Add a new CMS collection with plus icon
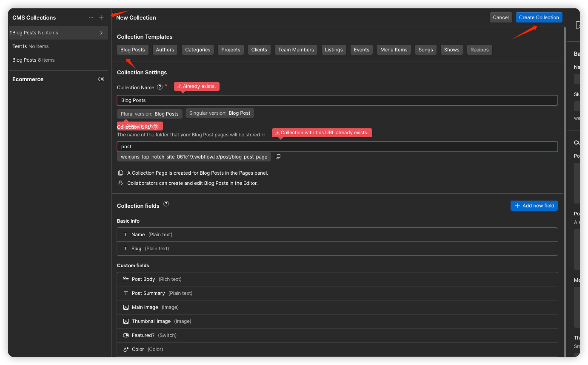This screenshot has height=365, width=588. point(101,17)
